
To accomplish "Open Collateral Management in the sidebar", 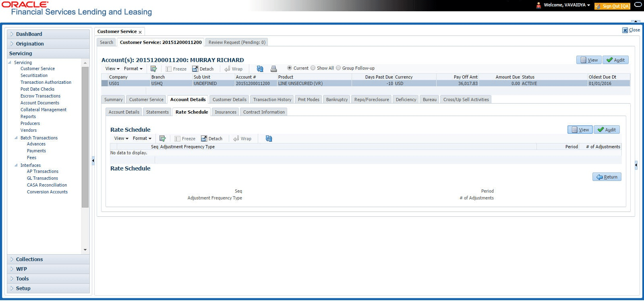I will click(x=43, y=110).
